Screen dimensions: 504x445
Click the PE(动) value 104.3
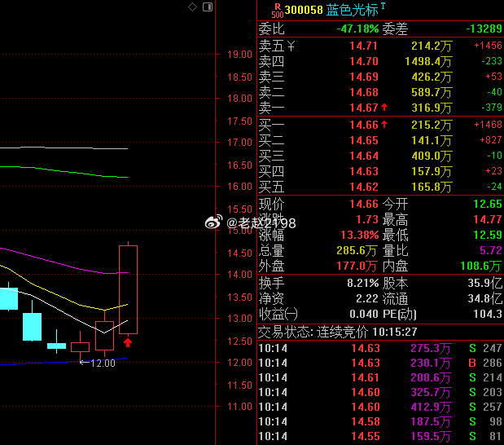pos(488,314)
